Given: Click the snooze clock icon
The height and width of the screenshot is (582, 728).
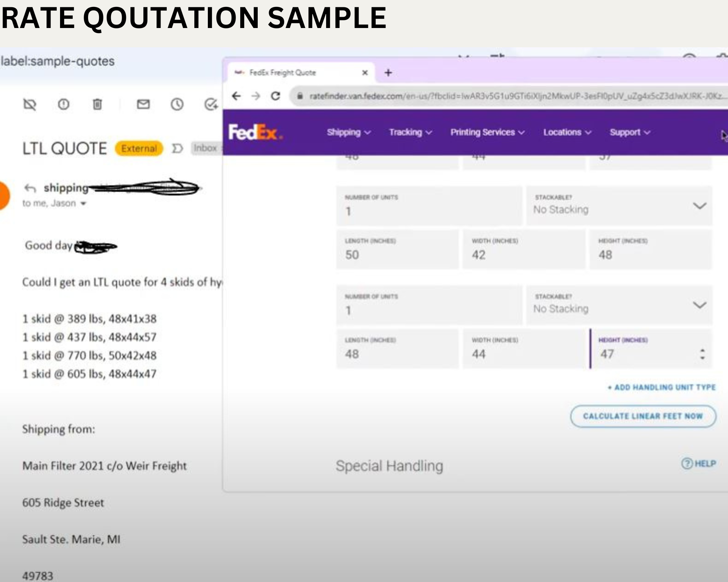Looking at the screenshot, I should pyautogui.click(x=177, y=105).
